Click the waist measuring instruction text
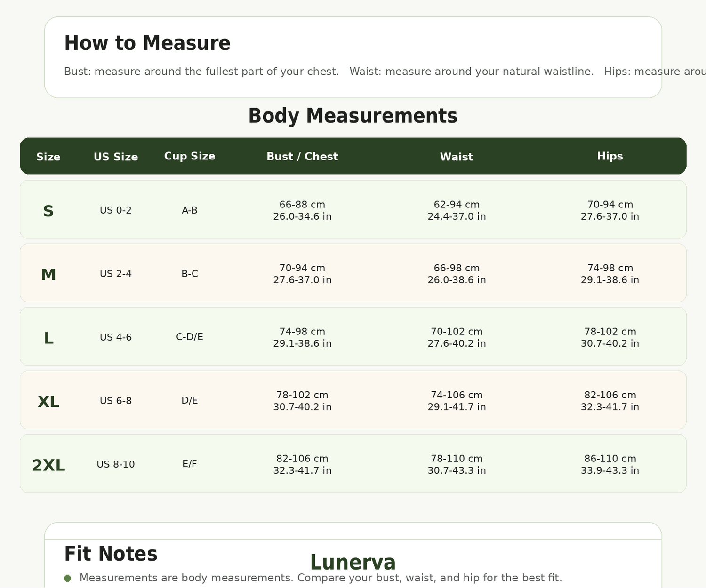The height and width of the screenshot is (588, 706). (x=472, y=72)
